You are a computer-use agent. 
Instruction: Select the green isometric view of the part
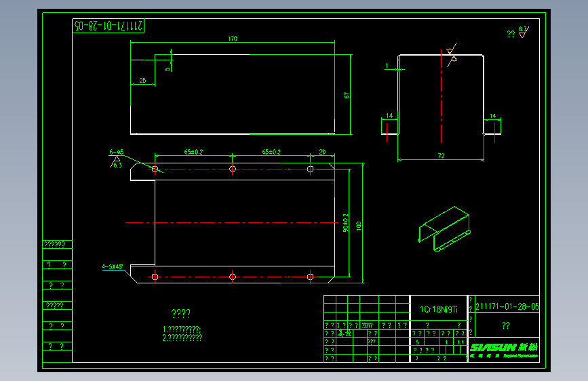point(444,228)
